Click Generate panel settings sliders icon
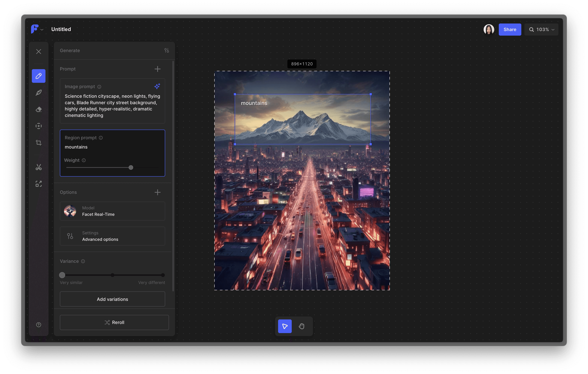588x374 pixels. 167,50
